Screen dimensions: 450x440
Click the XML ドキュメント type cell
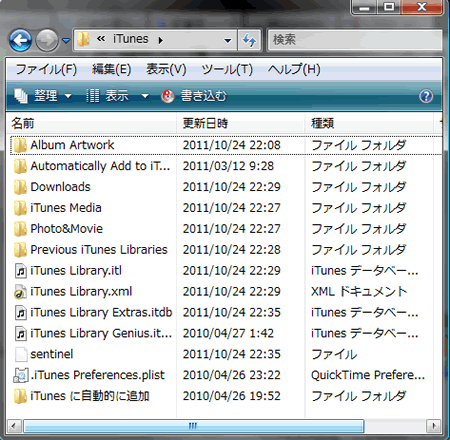pos(359,292)
